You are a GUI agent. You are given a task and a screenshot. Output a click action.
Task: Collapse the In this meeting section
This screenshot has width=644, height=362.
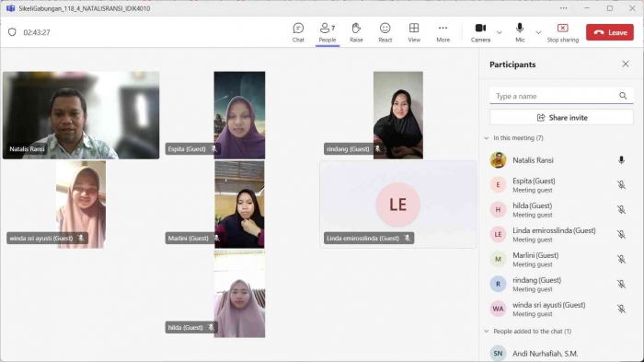(x=487, y=138)
